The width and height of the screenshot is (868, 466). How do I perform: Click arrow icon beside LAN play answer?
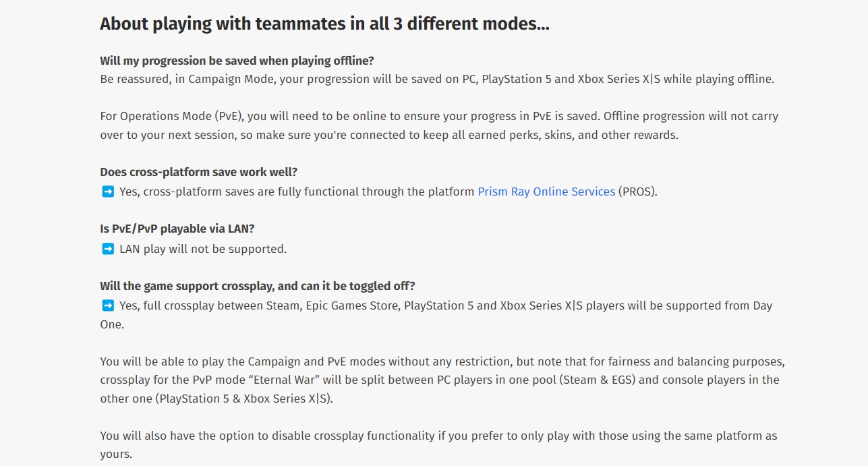tap(108, 249)
